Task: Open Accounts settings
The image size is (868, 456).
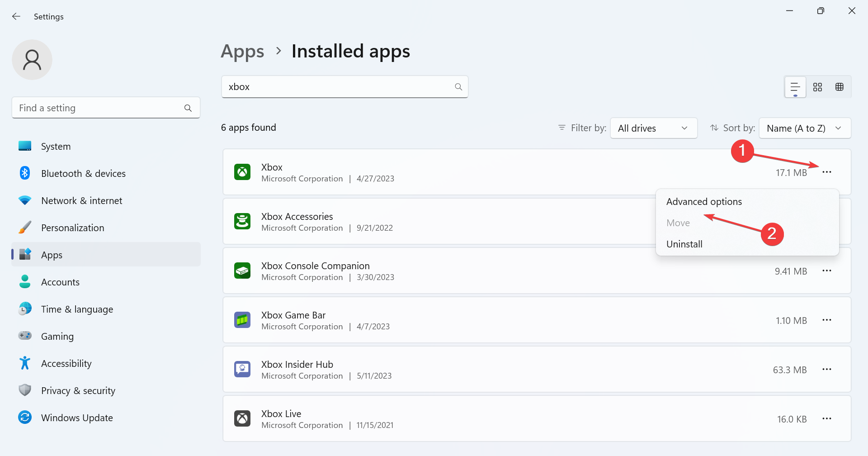Action: click(x=106, y=282)
